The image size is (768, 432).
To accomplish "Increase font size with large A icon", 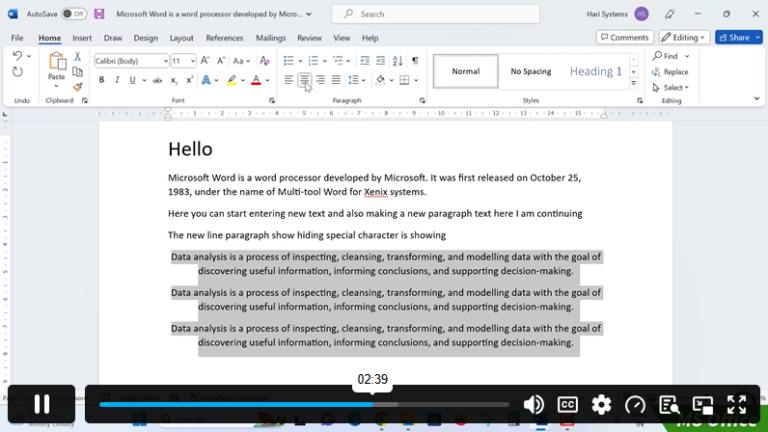I will (205, 61).
